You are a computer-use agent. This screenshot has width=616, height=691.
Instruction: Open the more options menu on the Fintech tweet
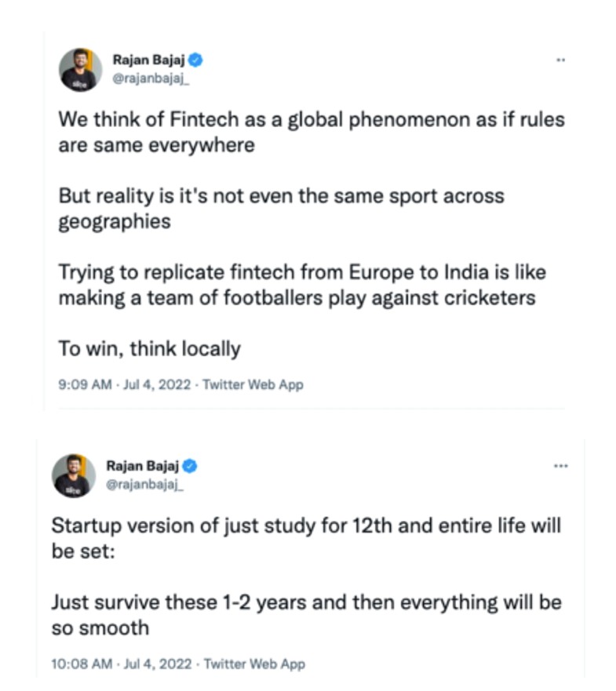tap(560, 60)
